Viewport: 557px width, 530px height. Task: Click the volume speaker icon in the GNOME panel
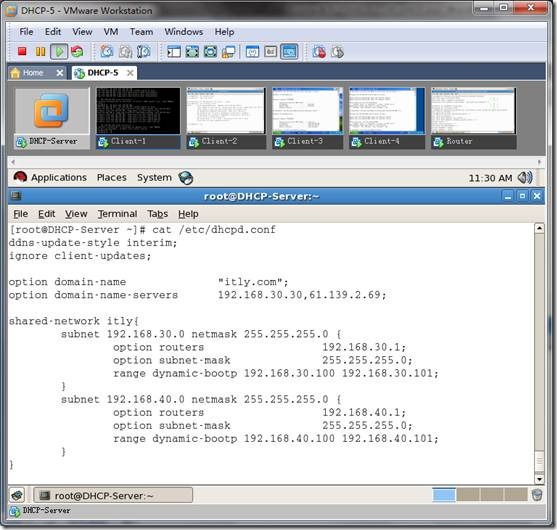point(525,177)
